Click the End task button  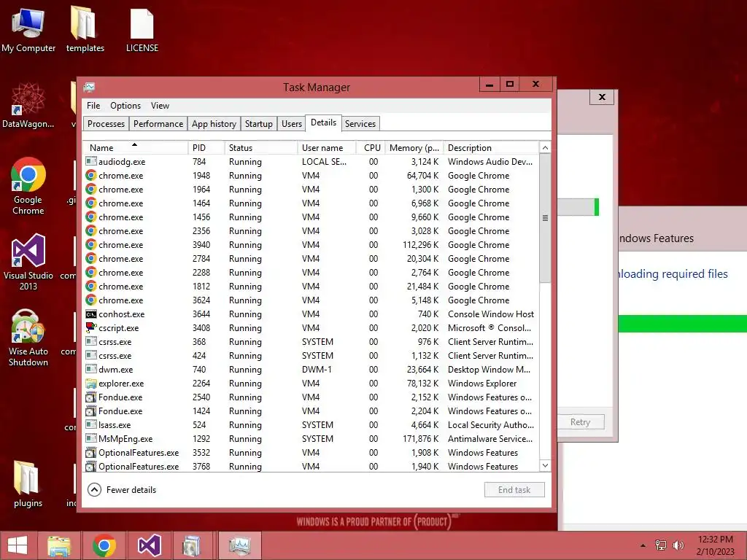click(514, 489)
